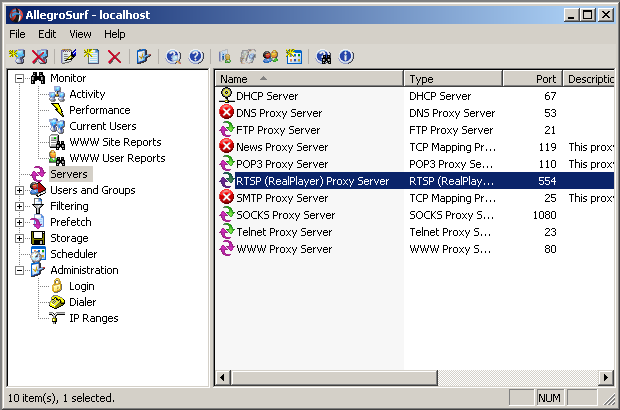Click the WWW Site Reports icon

[57, 142]
